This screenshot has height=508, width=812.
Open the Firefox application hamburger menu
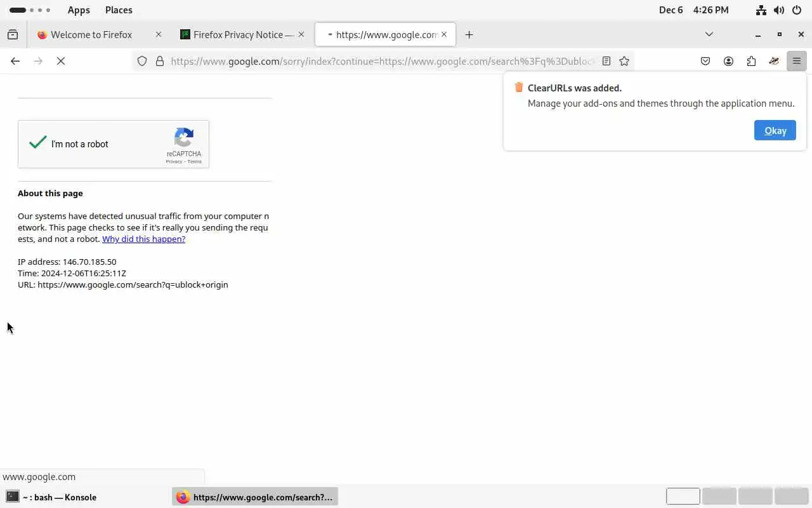click(x=797, y=61)
